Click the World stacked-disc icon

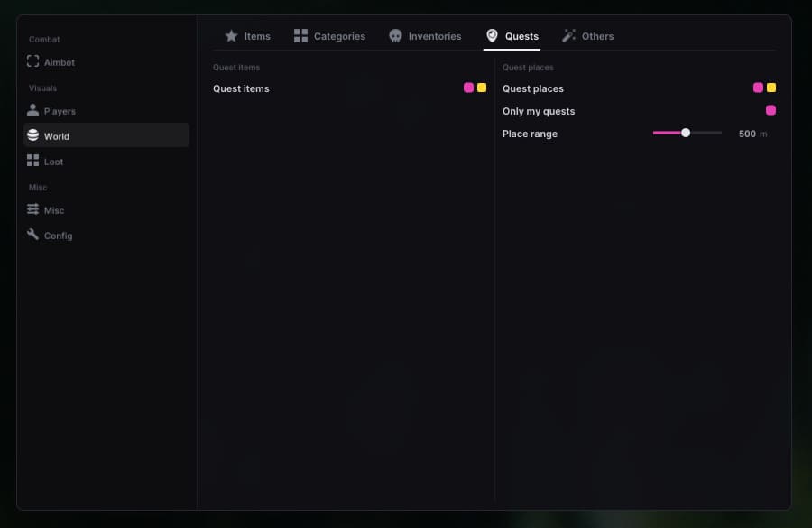click(x=32, y=134)
